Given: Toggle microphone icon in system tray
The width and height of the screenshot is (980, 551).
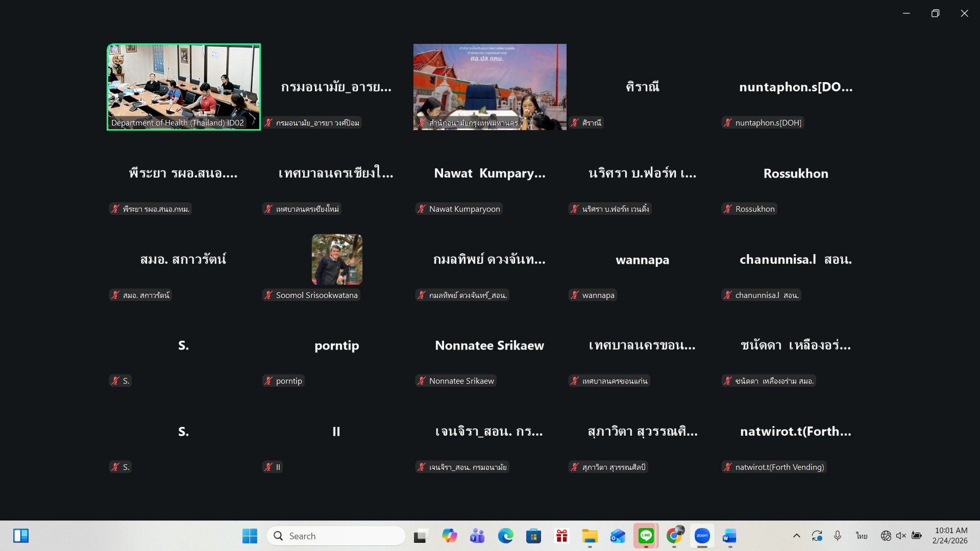Looking at the screenshot, I should click(x=838, y=536).
